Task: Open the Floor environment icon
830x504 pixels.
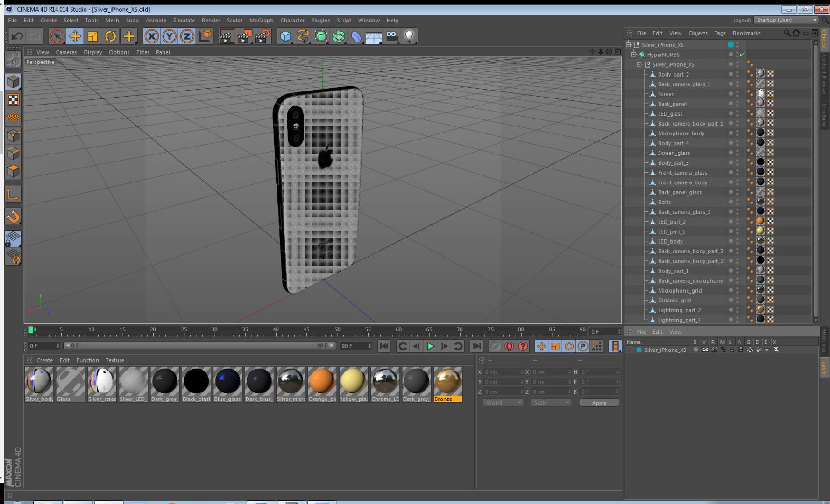Action: 374,36
